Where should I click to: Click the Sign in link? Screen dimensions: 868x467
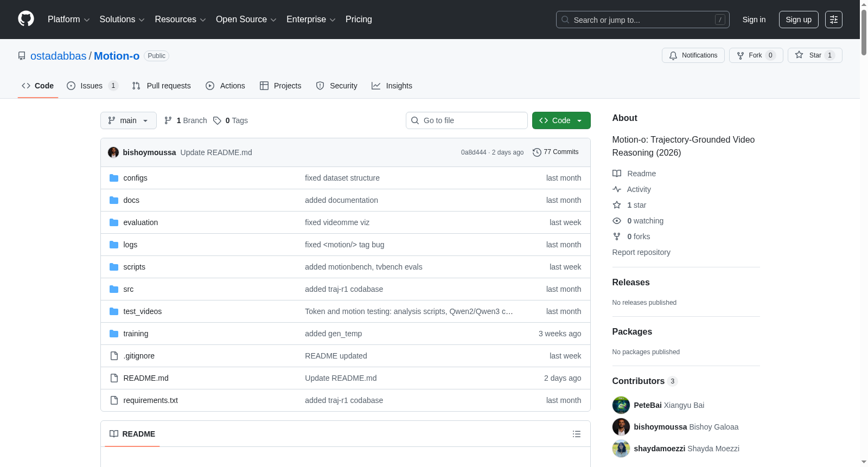pos(754,20)
